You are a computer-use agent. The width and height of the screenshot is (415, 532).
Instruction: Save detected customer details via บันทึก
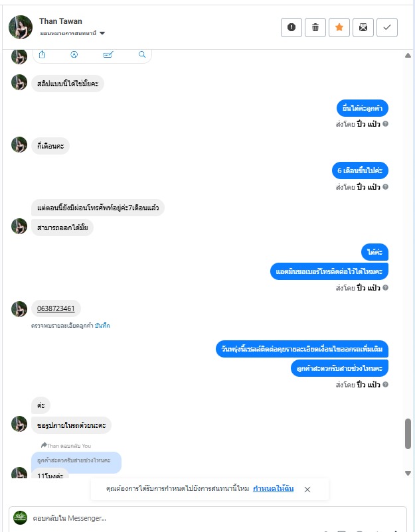[102, 326]
